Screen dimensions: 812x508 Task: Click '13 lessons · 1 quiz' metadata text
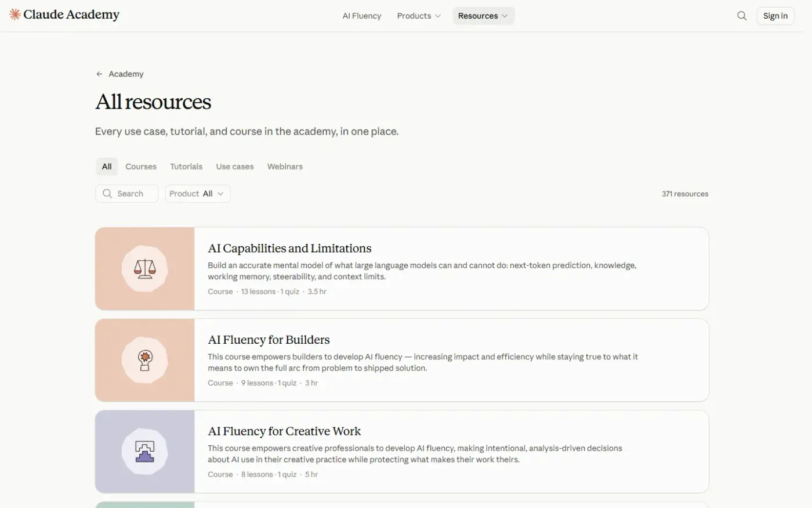270,291
